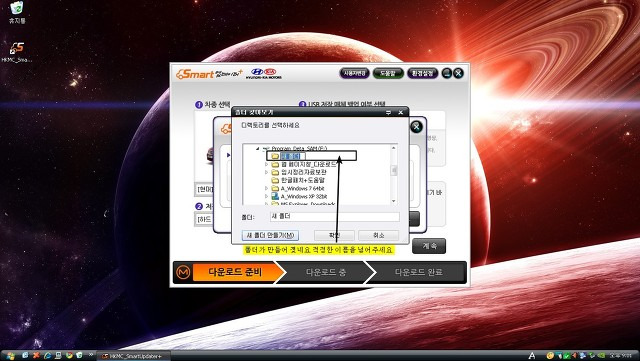Select the 웹 페이지장_다운로드 folder

pos(308,164)
